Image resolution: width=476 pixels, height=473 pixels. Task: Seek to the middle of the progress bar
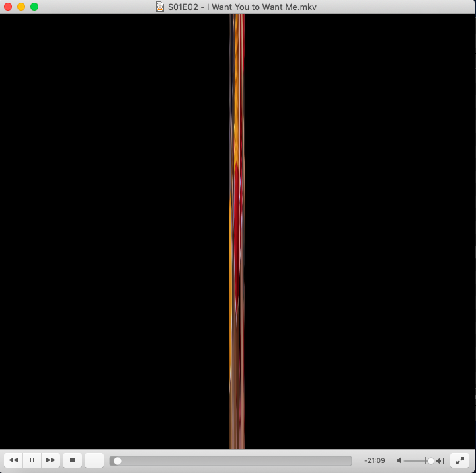[231, 461]
